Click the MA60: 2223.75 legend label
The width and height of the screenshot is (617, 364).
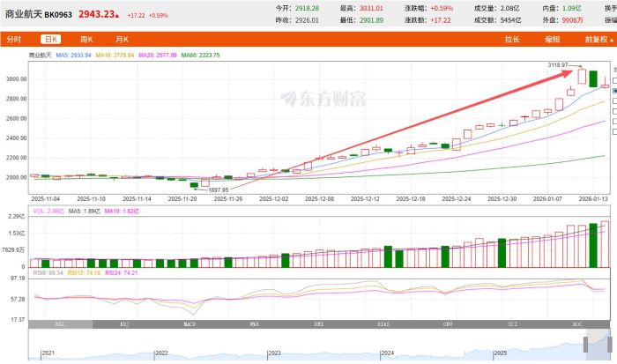200,56
